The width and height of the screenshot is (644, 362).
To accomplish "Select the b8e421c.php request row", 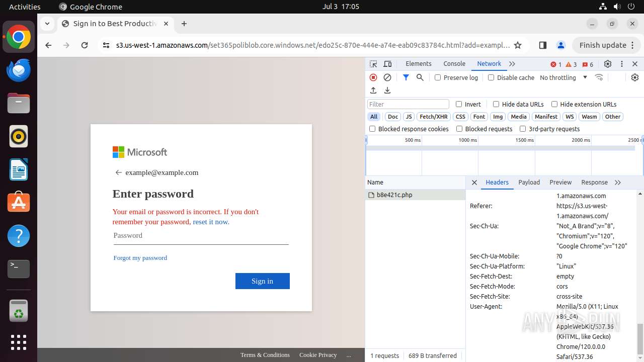I will pos(416,195).
